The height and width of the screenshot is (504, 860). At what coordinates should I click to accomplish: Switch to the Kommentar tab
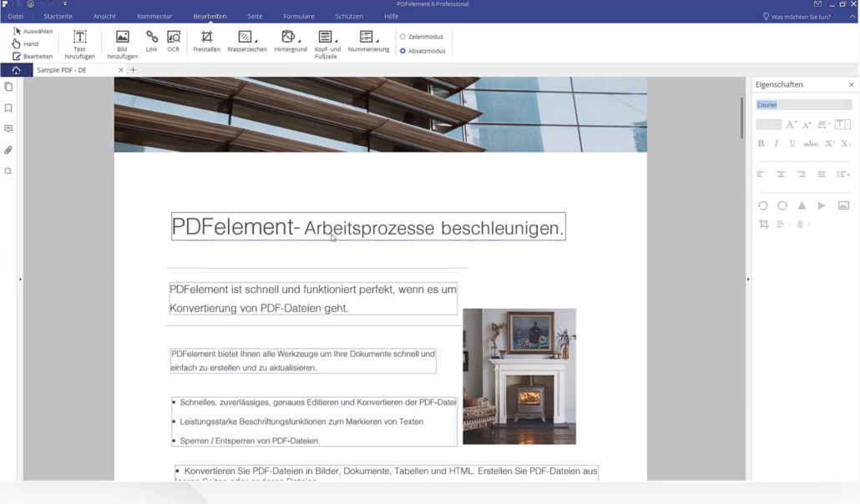coord(154,17)
